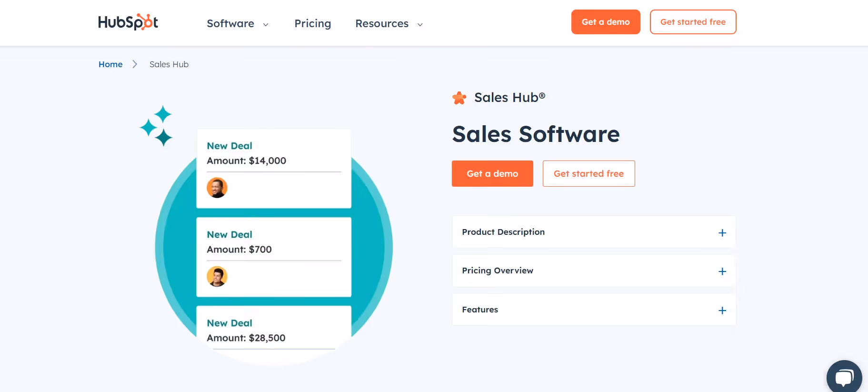The height and width of the screenshot is (392, 868).
Task: Click the HubSpot logo
Action: click(128, 22)
